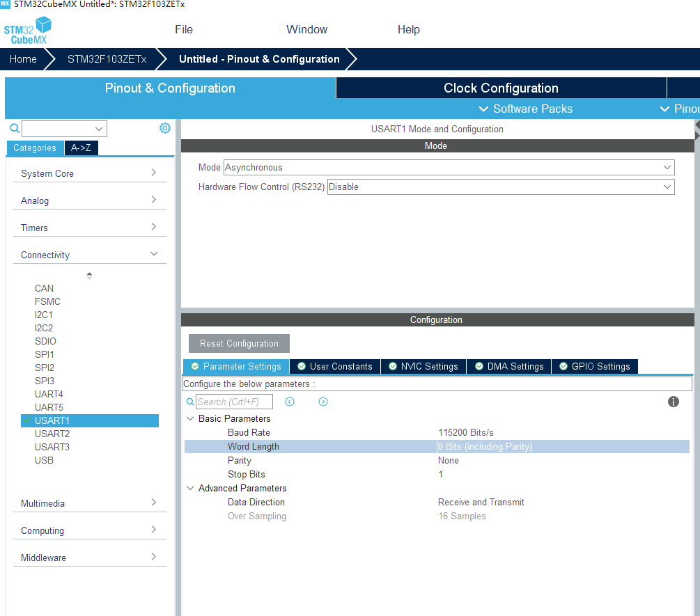Click the STM32CubeMX logo icon

coord(28,30)
